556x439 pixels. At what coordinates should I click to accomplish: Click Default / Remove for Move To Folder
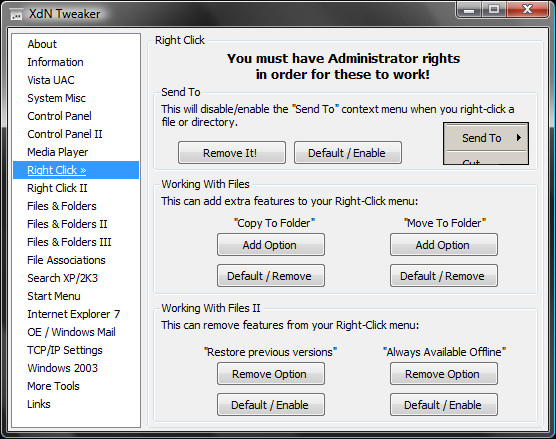(x=444, y=276)
